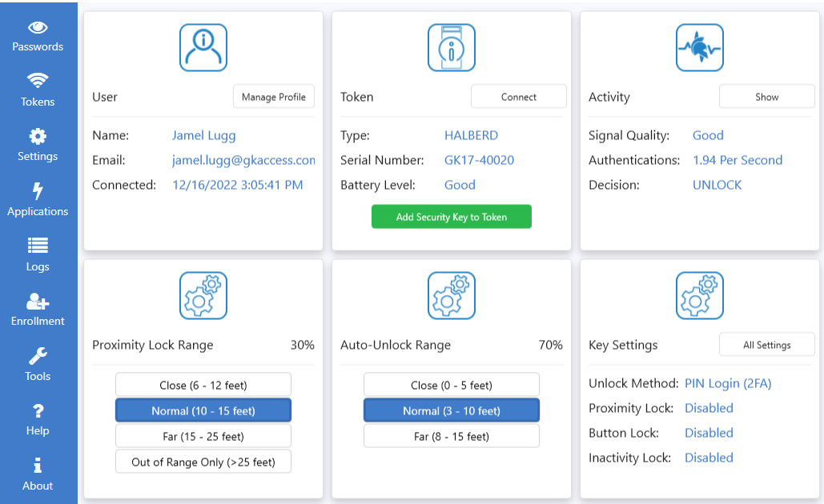The image size is (824, 504).
Task: Click the activity pulse icon in Activity card
Action: [x=699, y=47]
